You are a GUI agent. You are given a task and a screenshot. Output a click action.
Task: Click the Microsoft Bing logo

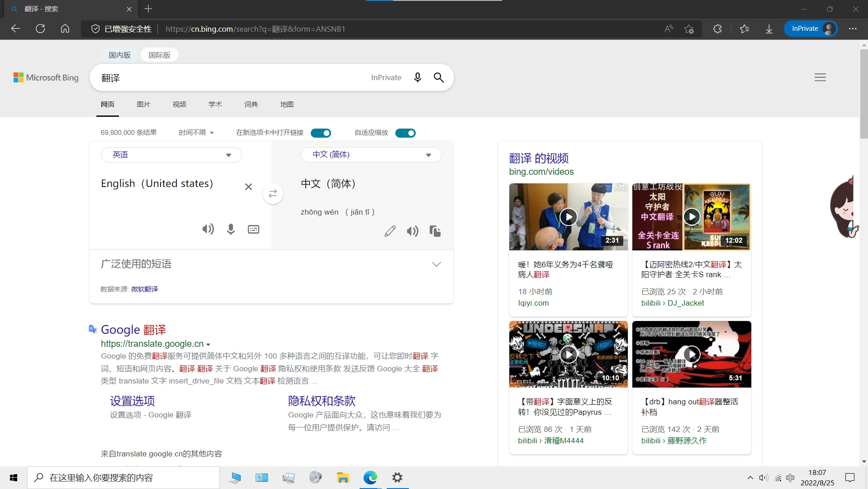coord(46,77)
